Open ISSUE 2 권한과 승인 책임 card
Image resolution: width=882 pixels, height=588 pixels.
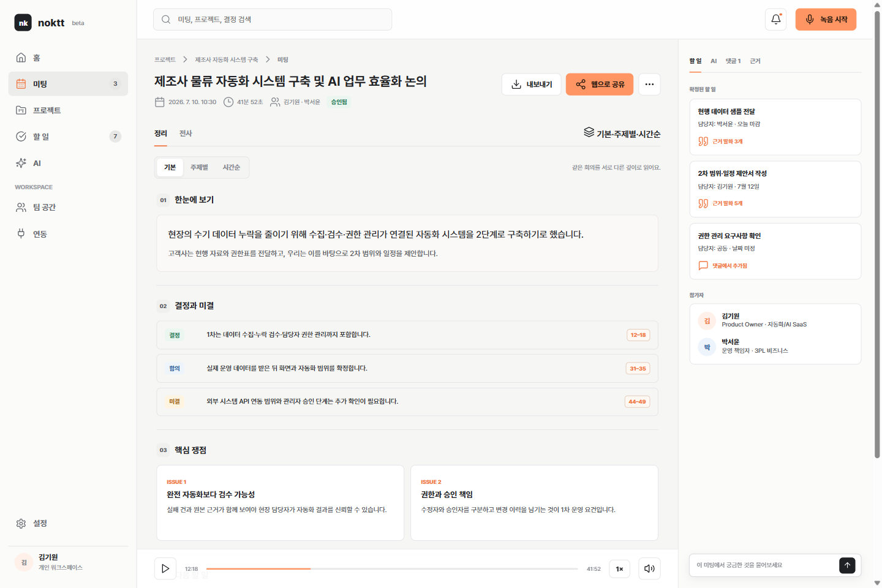pyautogui.click(x=534, y=503)
